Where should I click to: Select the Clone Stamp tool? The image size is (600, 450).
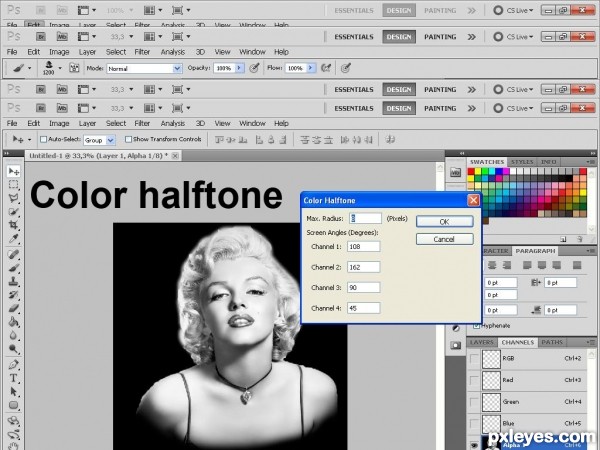click(x=14, y=282)
